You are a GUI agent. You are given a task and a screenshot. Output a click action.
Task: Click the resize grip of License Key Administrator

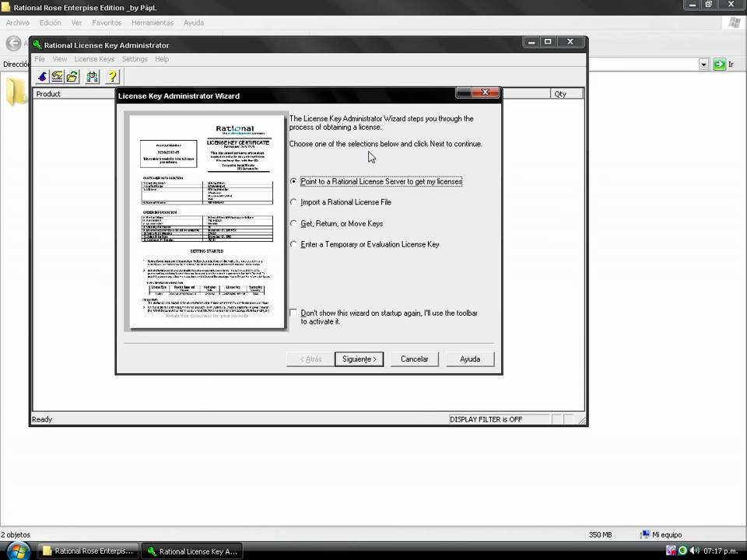(x=582, y=420)
